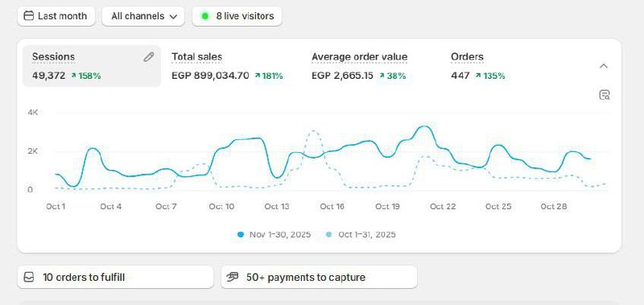Screen dimensions: 644x305
Task: Click the Oct 28 axis label
Action: [x=554, y=207]
